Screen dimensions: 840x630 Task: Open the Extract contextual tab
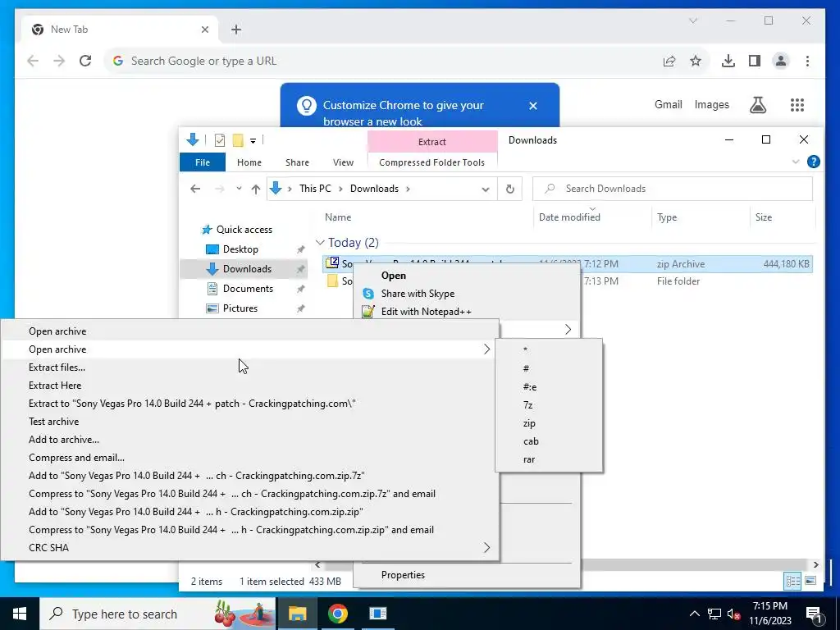click(x=432, y=142)
